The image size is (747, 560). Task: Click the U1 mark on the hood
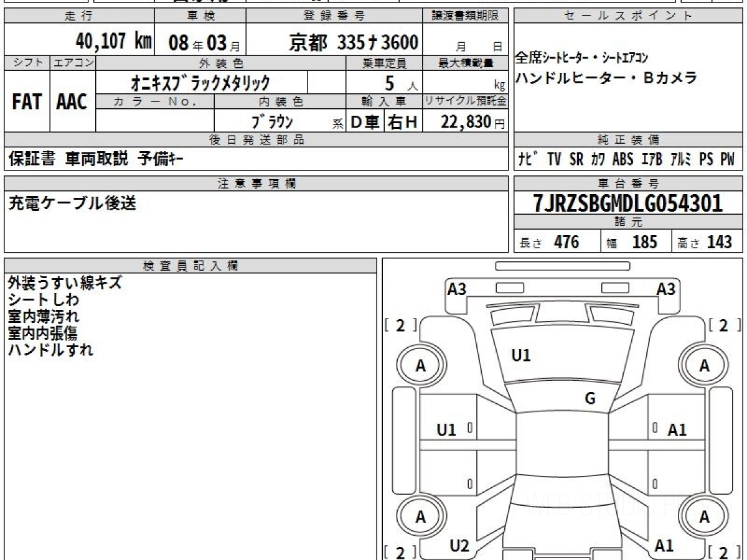pyautogui.click(x=520, y=355)
